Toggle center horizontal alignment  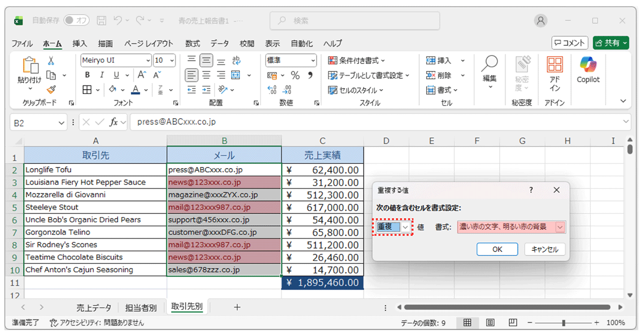(206, 75)
